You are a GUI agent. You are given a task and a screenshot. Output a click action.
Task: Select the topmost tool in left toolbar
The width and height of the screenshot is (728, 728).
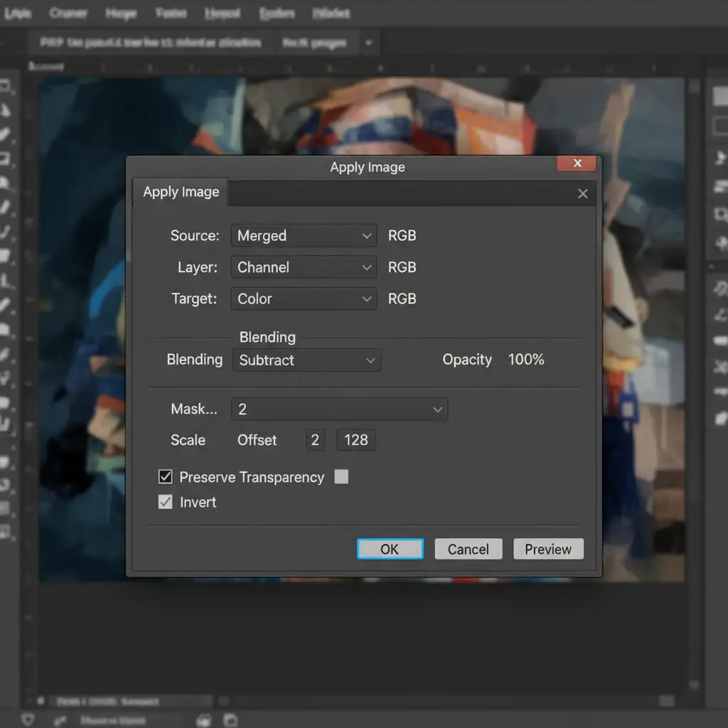click(x=5, y=87)
